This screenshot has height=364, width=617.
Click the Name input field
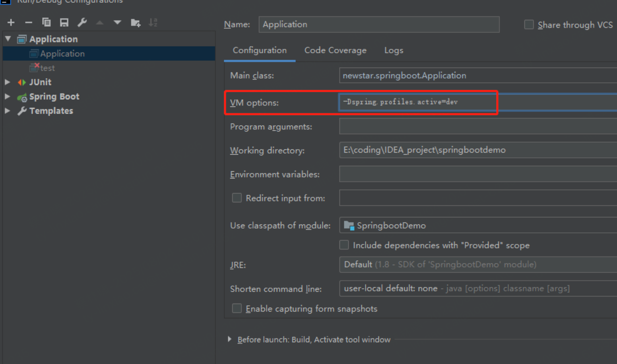[x=379, y=24]
